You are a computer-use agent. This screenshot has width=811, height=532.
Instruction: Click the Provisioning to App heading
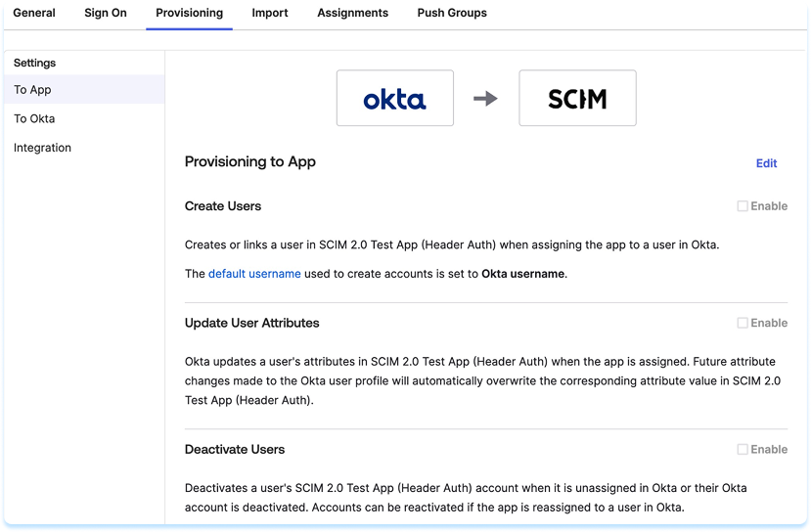249,162
